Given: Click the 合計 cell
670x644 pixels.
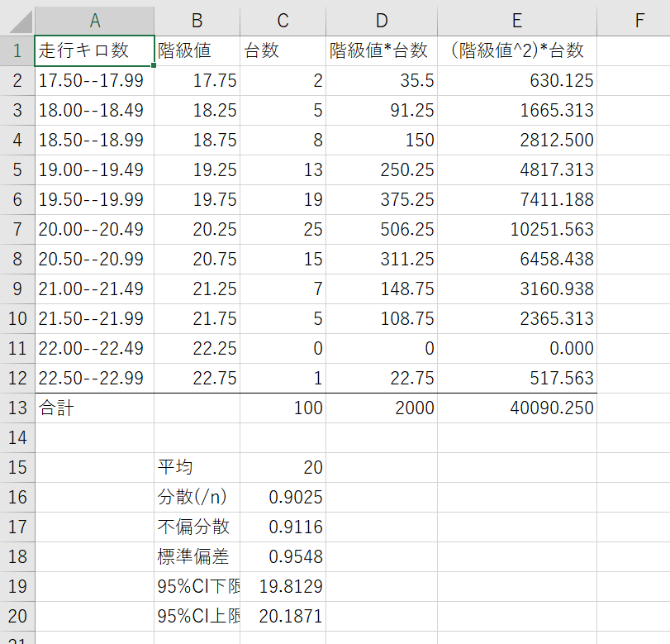Looking at the screenshot, I should pos(94,408).
